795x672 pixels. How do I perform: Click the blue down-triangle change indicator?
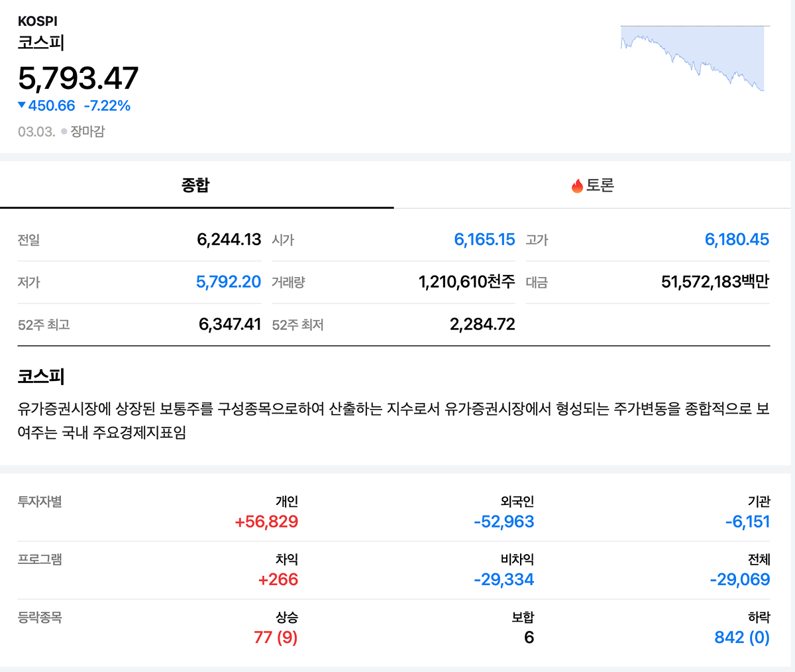point(22,105)
